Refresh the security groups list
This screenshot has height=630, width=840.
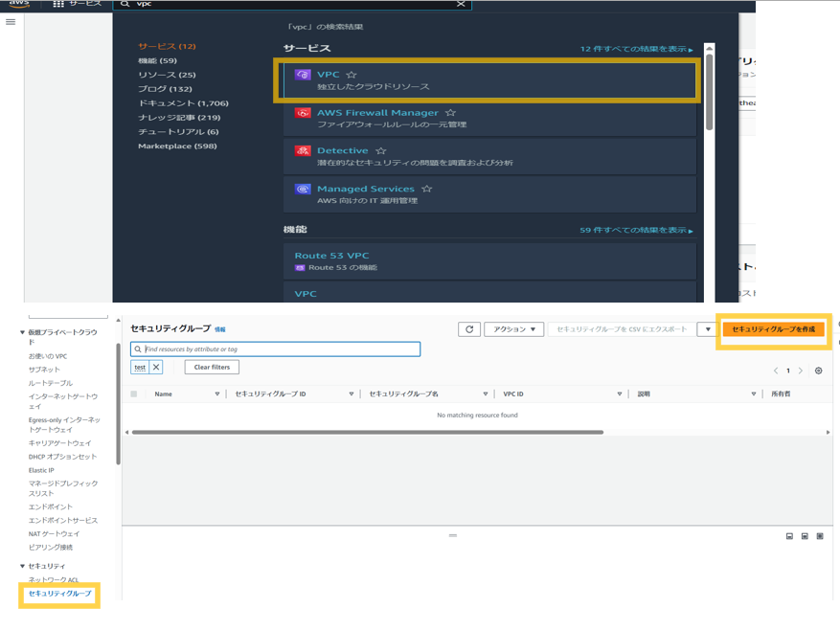469,329
